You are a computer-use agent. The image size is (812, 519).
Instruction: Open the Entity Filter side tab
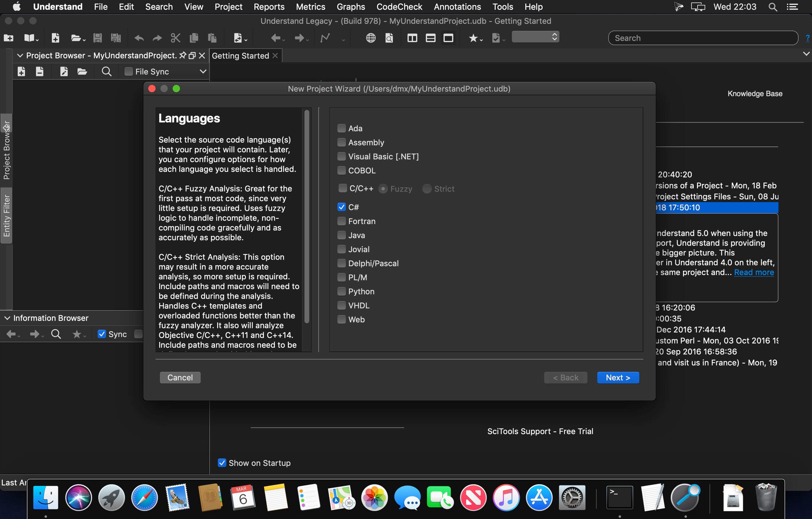(6, 216)
